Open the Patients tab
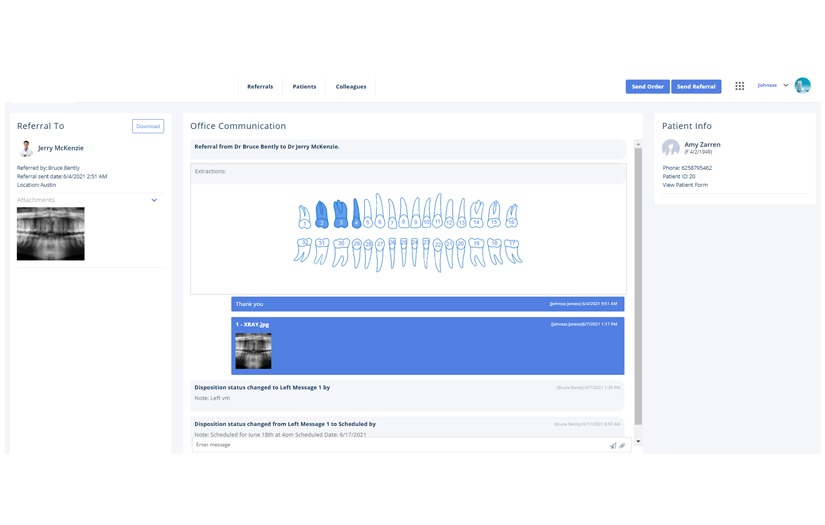The image size is (825, 525). [x=304, y=86]
